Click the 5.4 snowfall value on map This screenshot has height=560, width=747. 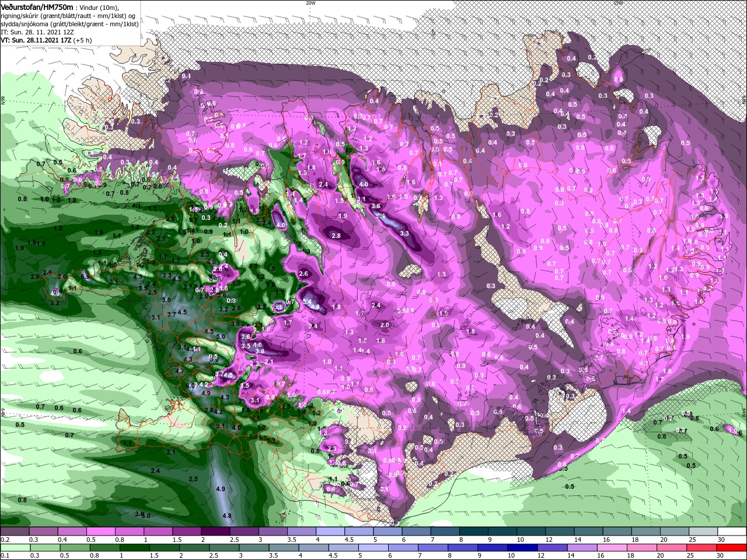(308, 301)
